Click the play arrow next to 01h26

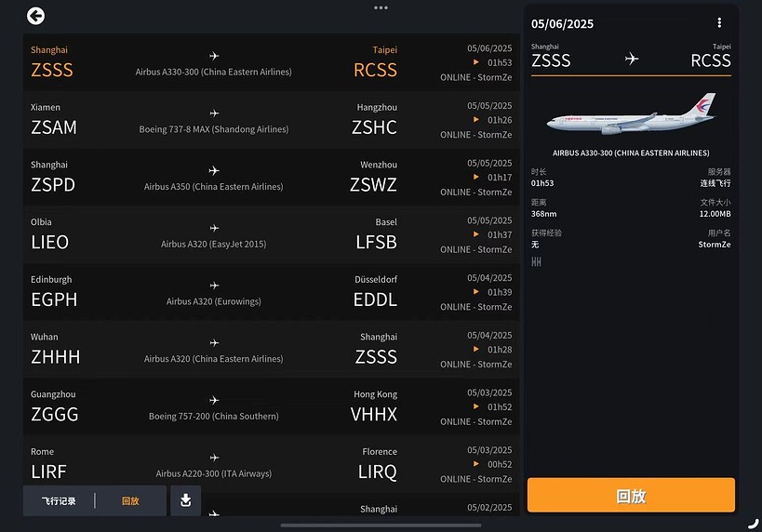(x=476, y=120)
